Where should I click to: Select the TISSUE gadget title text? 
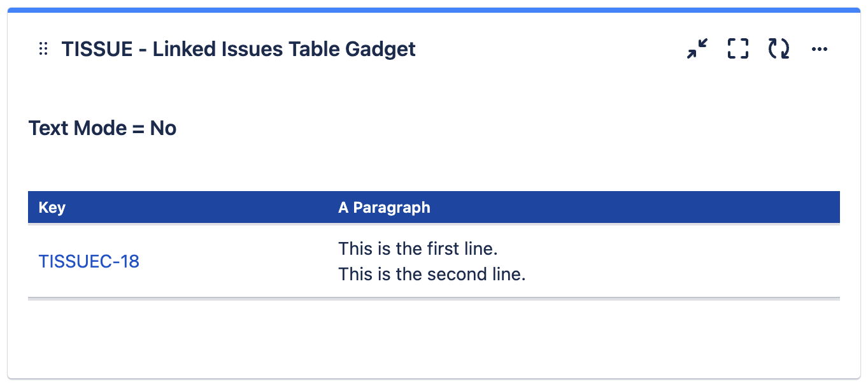(238, 48)
